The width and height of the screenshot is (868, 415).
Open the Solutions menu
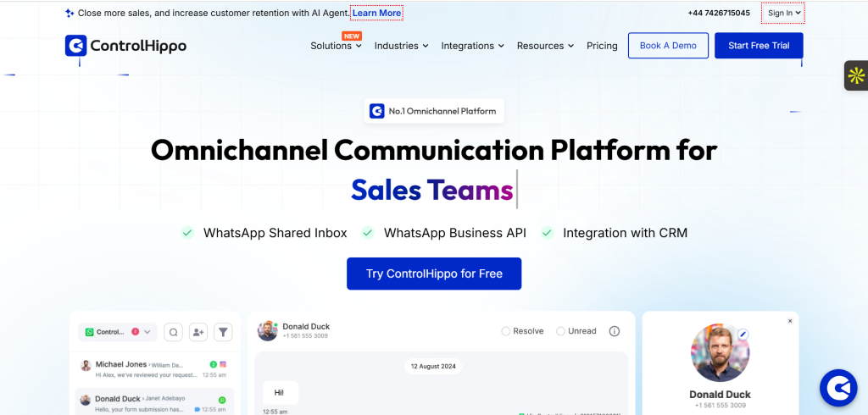coord(336,46)
